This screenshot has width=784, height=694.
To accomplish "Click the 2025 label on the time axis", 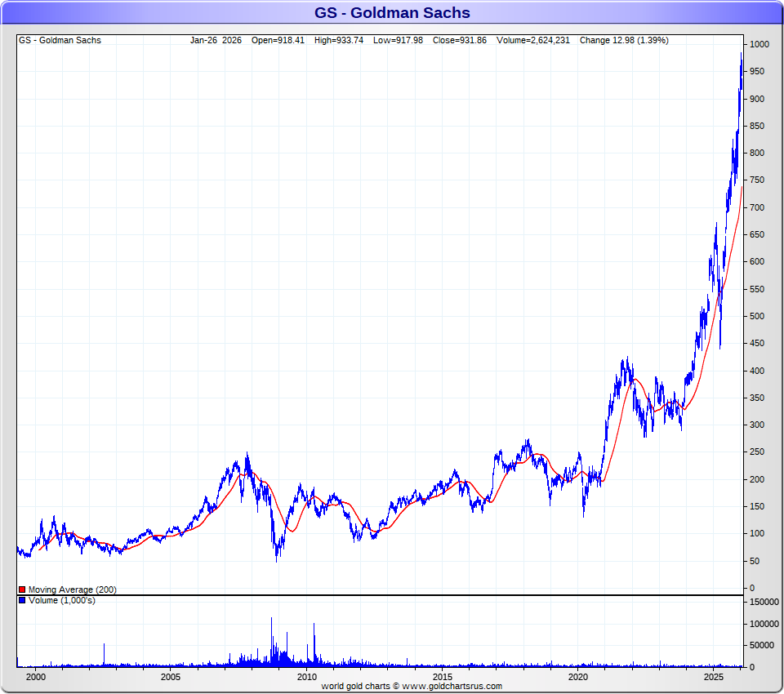I will tap(714, 677).
